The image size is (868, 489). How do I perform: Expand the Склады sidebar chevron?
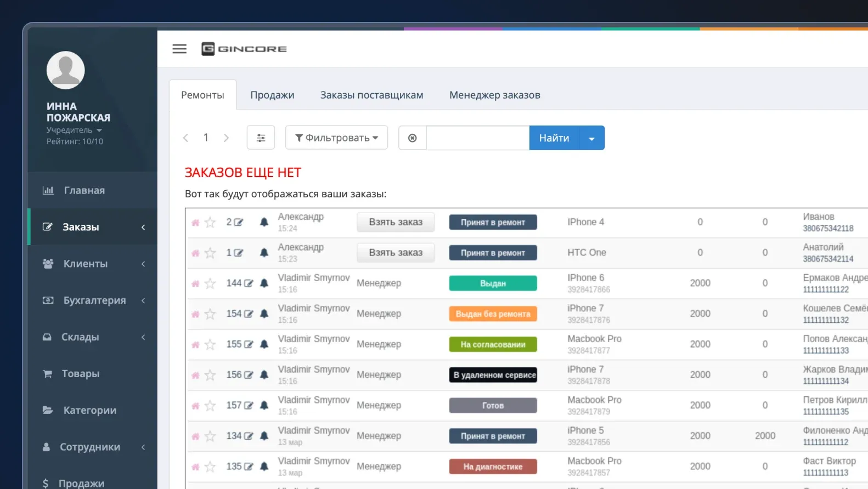coord(143,337)
